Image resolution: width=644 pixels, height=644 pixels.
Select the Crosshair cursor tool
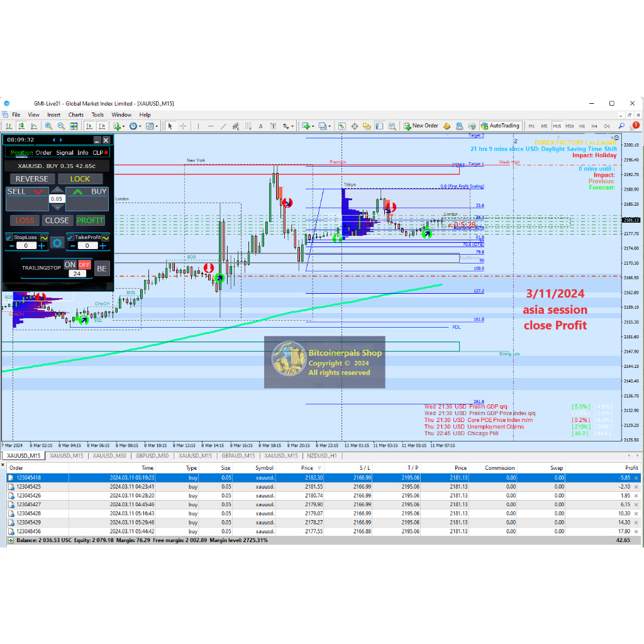(183, 126)
